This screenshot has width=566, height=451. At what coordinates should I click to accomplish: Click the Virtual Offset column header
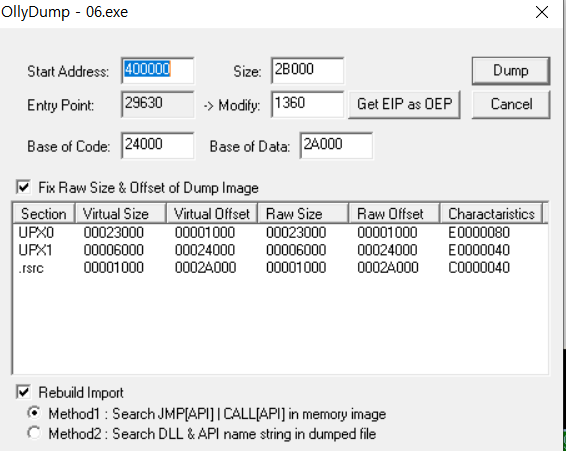tap(212, 214)
